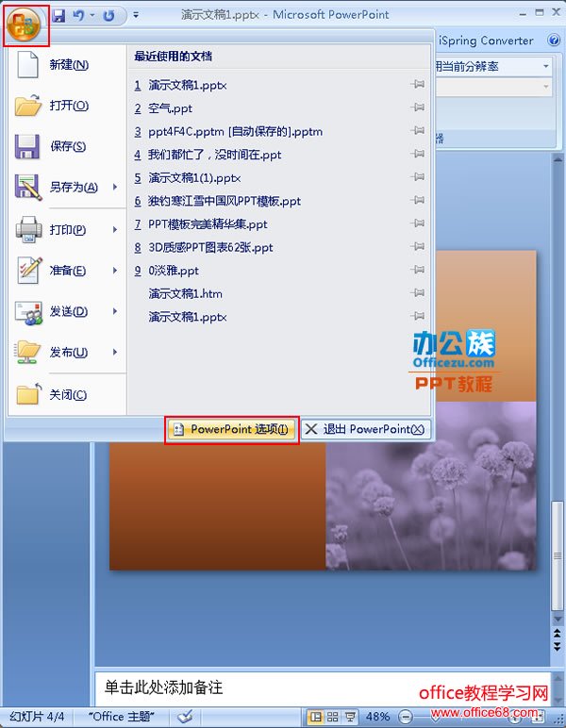
Task: Expand the 另存为(A) submenu arrow
Action: coord(115,187)
